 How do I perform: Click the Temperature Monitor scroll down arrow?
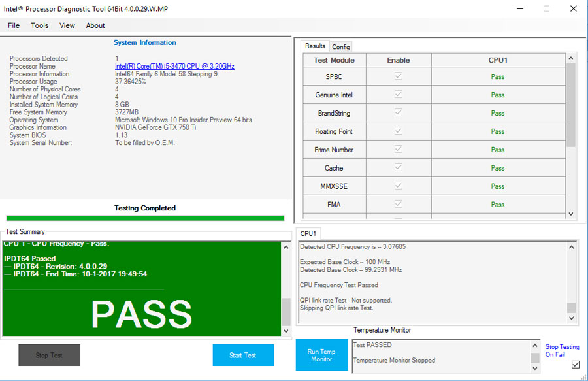pyautogui.click(x=535, y=368)
